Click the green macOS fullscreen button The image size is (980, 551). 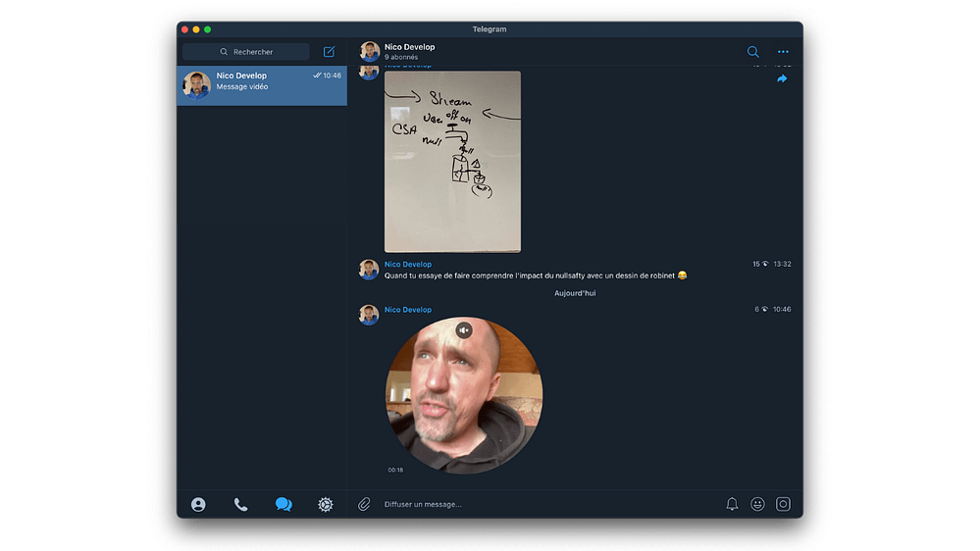(208, 29)
